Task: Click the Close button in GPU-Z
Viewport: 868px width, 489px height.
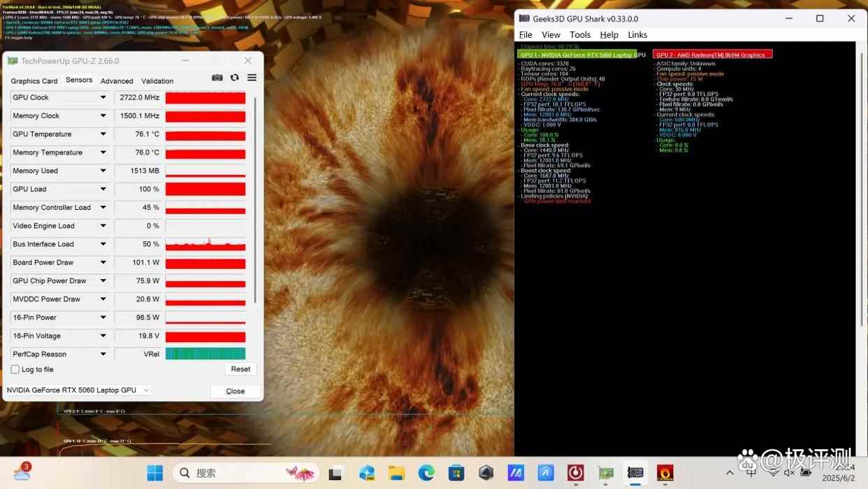Action: [235, 391]
